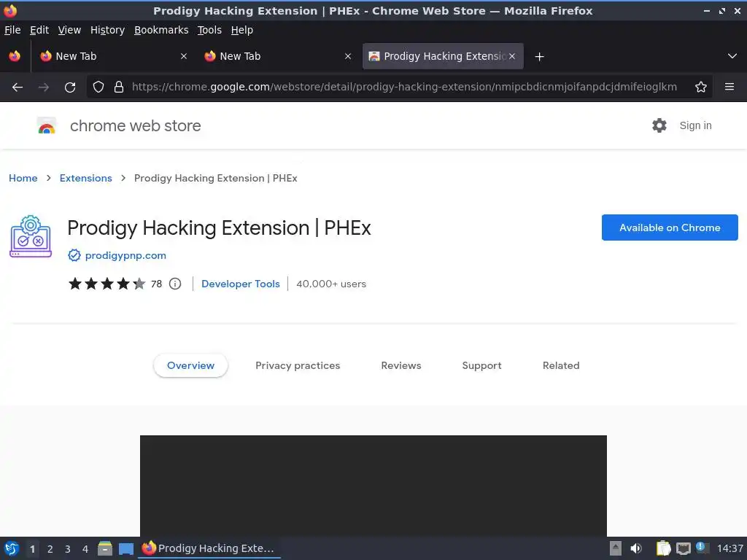The width and height of the screenshot is (747, 560).
Task: Open Chrome Web Store settings gear
Action: pyautogui.click(x=659, y=125)
